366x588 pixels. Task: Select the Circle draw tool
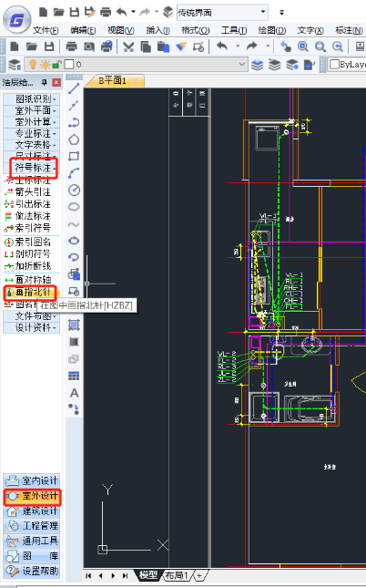[74, 191]
